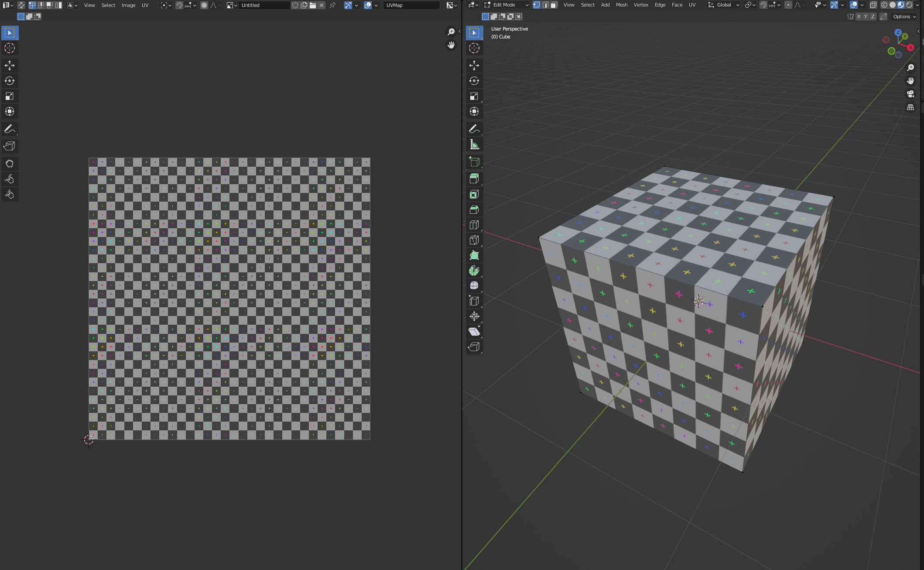
Task: Open the Mesh menu
Action: click(x=621, y=5)
